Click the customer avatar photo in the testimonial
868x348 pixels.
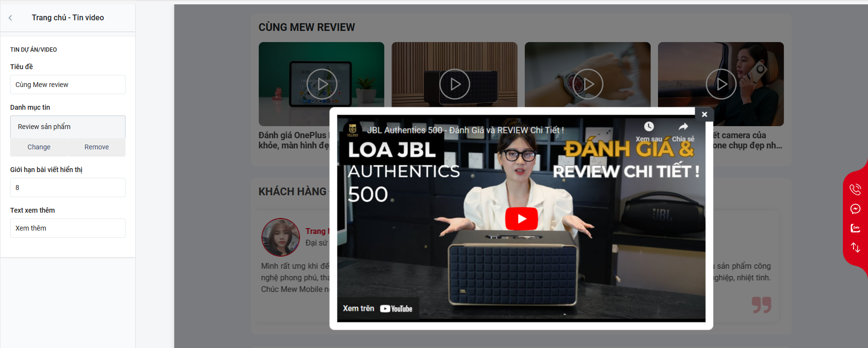(x=280, y=237)
